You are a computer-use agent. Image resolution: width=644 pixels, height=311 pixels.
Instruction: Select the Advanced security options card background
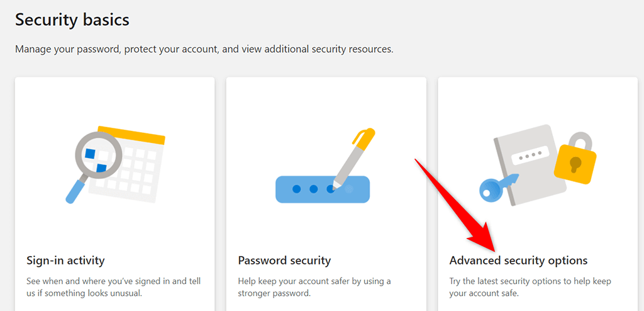click(x=538, y=194)
